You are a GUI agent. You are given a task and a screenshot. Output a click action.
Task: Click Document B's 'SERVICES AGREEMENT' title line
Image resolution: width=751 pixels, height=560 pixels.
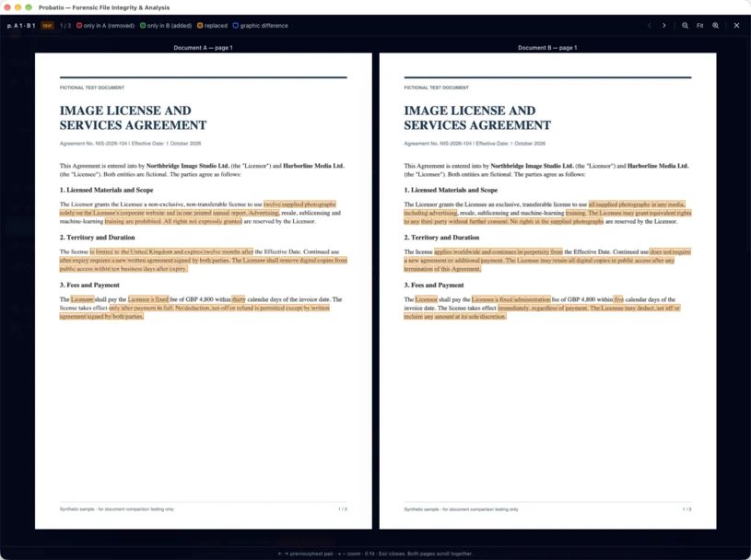coord(477,125)
